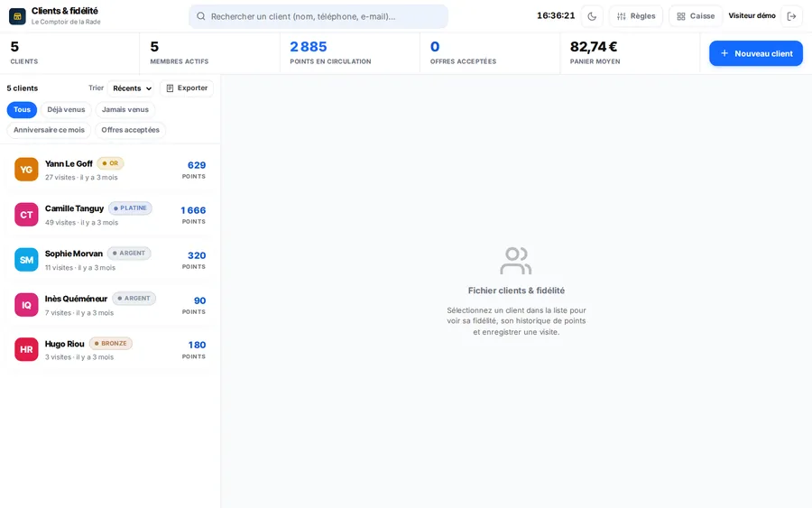
Task: Click the '5 clients' count label
Action: (x=23, y=88)
